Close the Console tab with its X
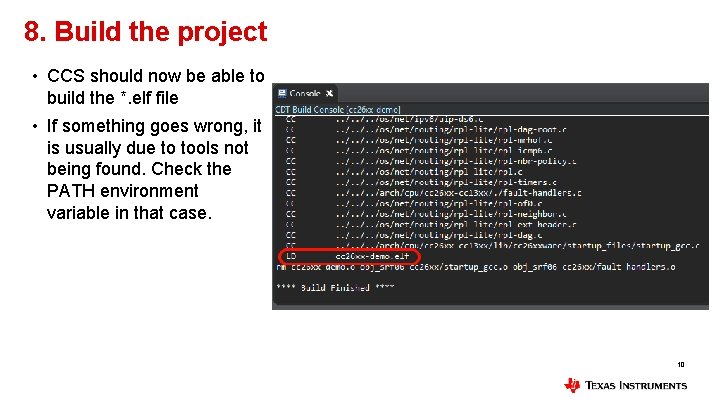720x405 pixels. click(x=329, y=94)
